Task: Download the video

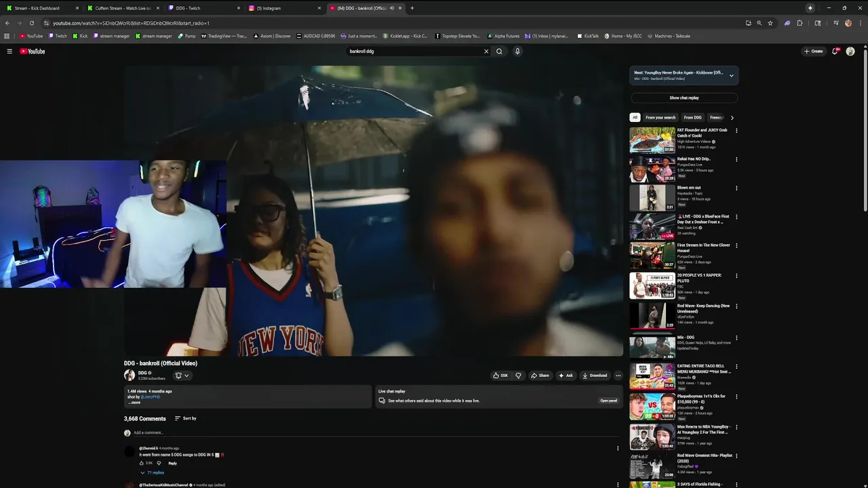Action: click(x=595, y=375)
